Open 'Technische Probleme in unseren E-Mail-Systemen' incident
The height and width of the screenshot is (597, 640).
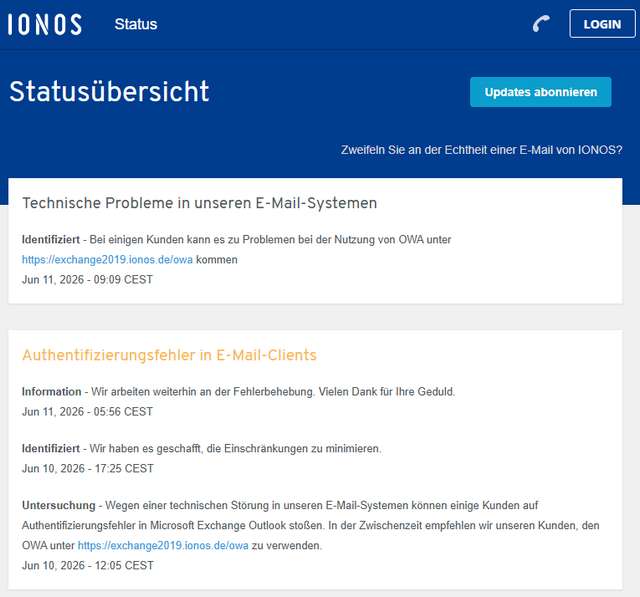click(x=200, y=203)
